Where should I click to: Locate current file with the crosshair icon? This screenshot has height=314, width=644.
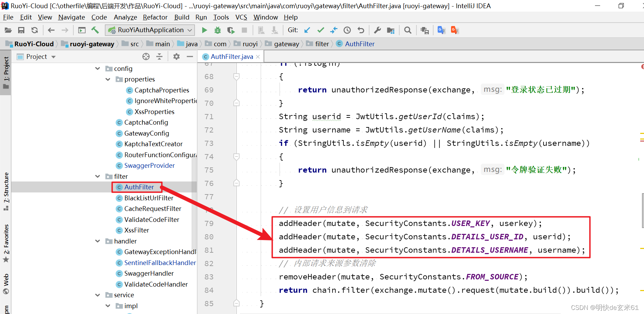pyautogui.click(x=146, y=56)
